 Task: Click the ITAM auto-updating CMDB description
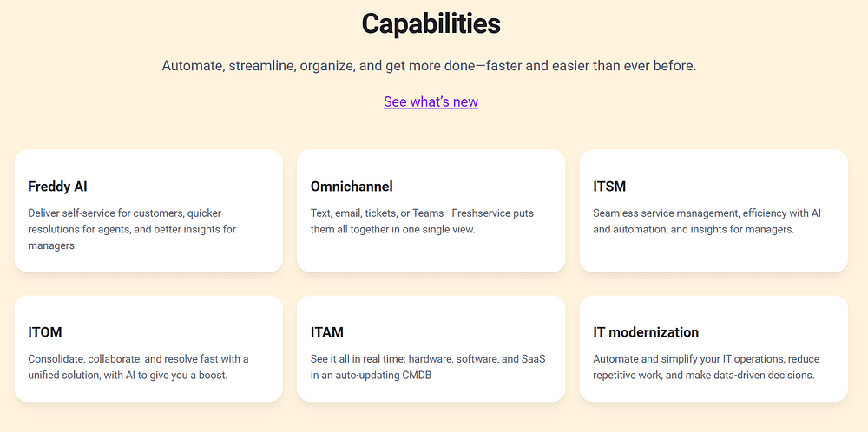click(428, 367)
